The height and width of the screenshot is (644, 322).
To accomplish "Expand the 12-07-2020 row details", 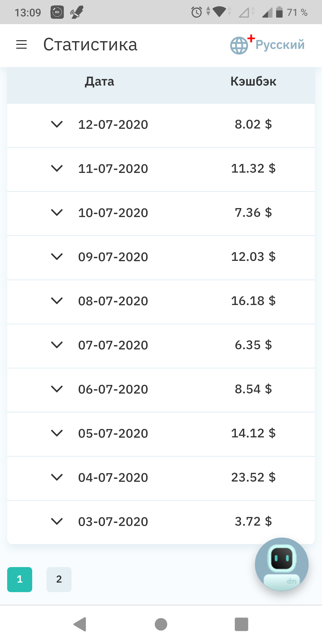I will pyautogui.click(x=57, y=124).
